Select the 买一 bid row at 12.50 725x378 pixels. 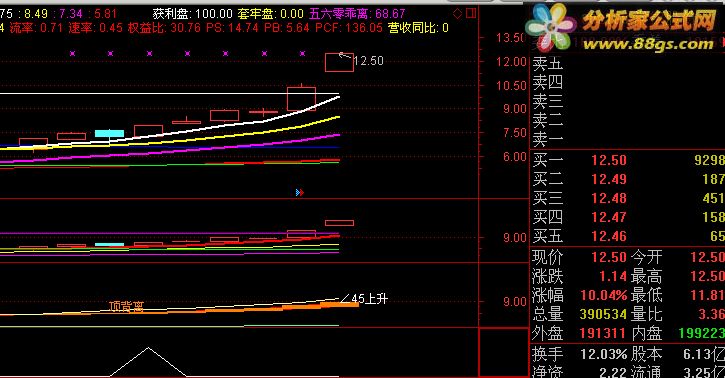pos(627,160)
